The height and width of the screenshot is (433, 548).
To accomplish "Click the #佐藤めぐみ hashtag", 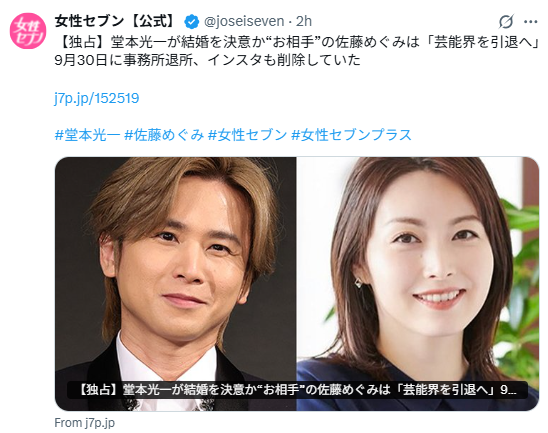I will pos(164,135).
